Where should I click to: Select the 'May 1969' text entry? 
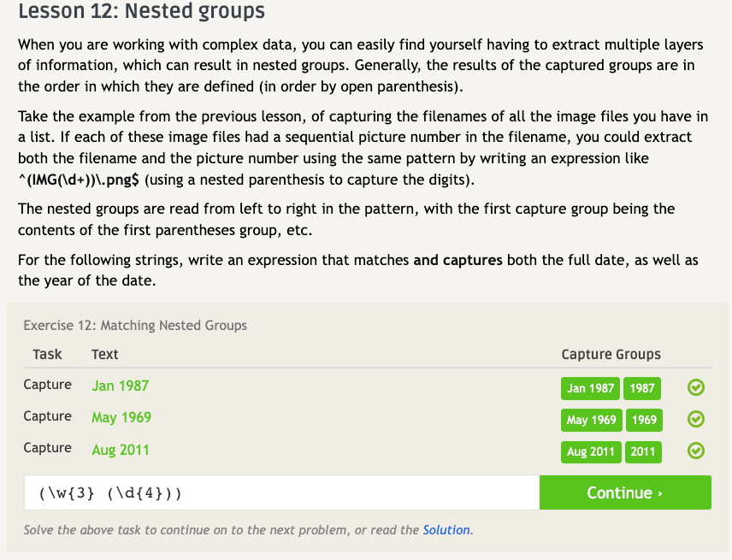(x=121, y=417)
